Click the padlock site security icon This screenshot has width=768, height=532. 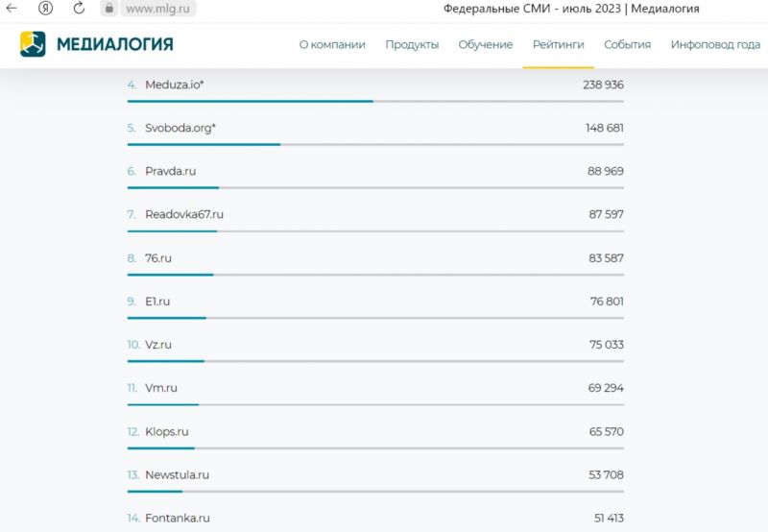click(109, 9)
